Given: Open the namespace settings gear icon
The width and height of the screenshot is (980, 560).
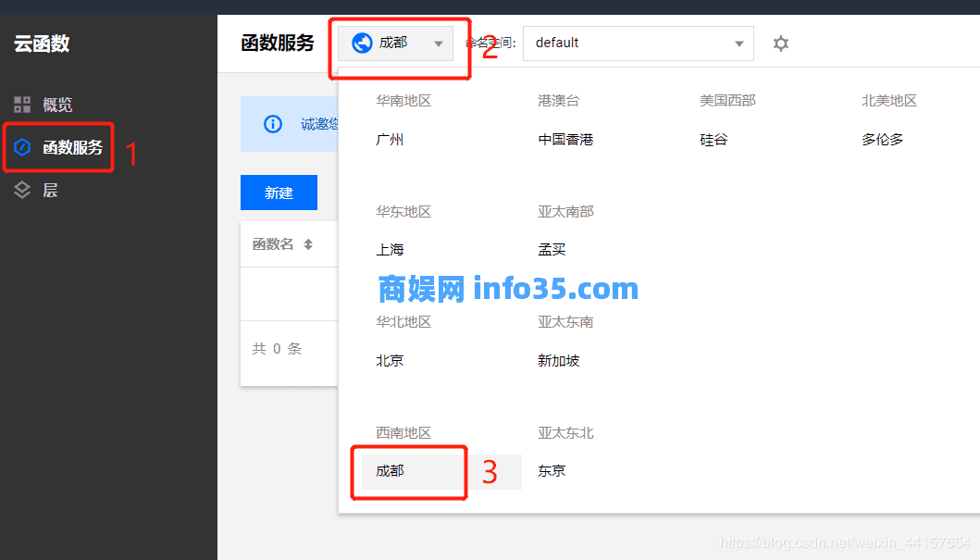Looking at the screenshot, I should (x=780, y=43).
